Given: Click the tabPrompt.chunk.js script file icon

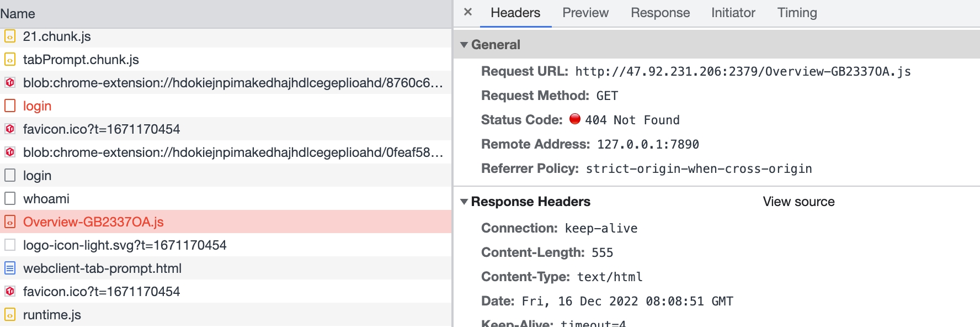Looking at the screenshot, I should 10,60.
